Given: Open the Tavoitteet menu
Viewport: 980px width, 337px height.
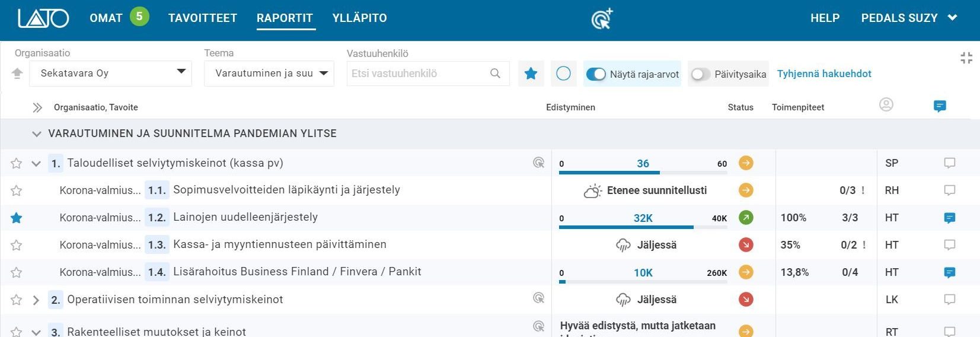Looking at the screenshot, I should [x=202, y=18].
